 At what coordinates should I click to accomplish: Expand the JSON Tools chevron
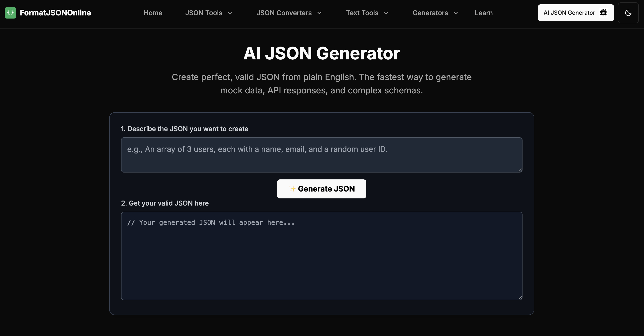[x=230, y=13]
